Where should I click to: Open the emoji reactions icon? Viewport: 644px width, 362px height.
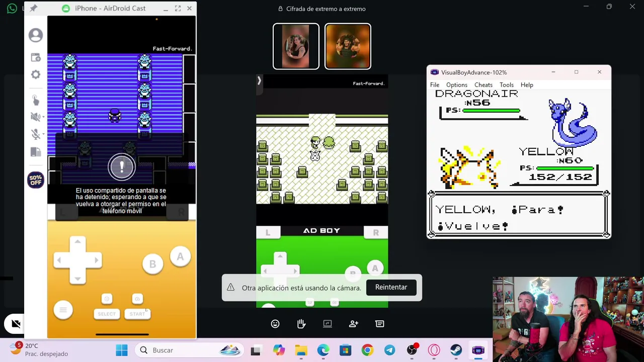[x=275, y=324]
